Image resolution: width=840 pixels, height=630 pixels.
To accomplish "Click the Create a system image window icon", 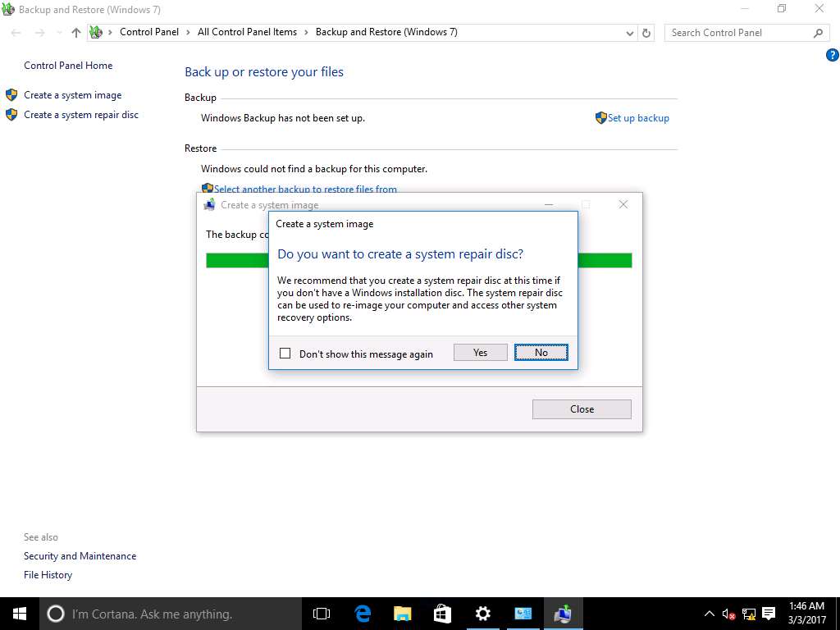I will click(209, 204).
